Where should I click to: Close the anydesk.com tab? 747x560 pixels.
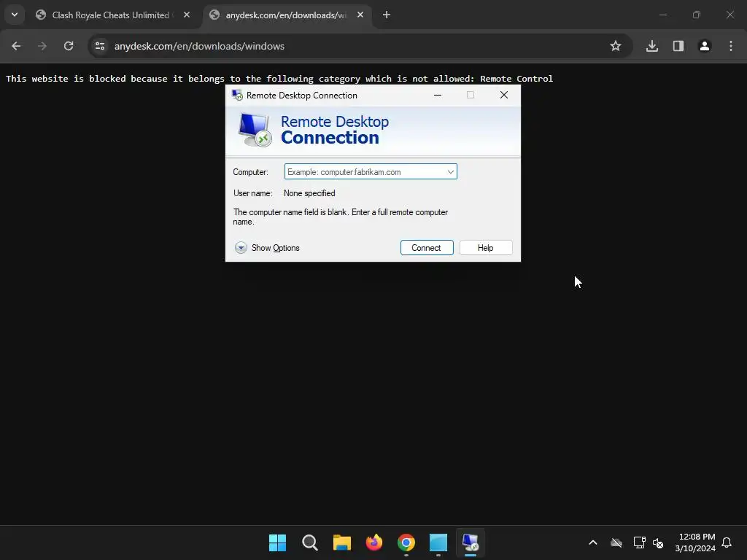[360, 15]
